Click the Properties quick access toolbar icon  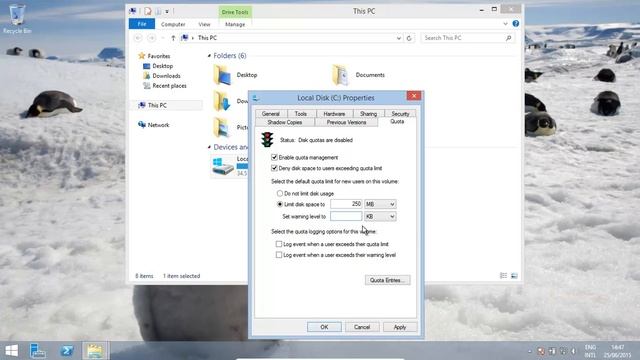pos(148,11)
